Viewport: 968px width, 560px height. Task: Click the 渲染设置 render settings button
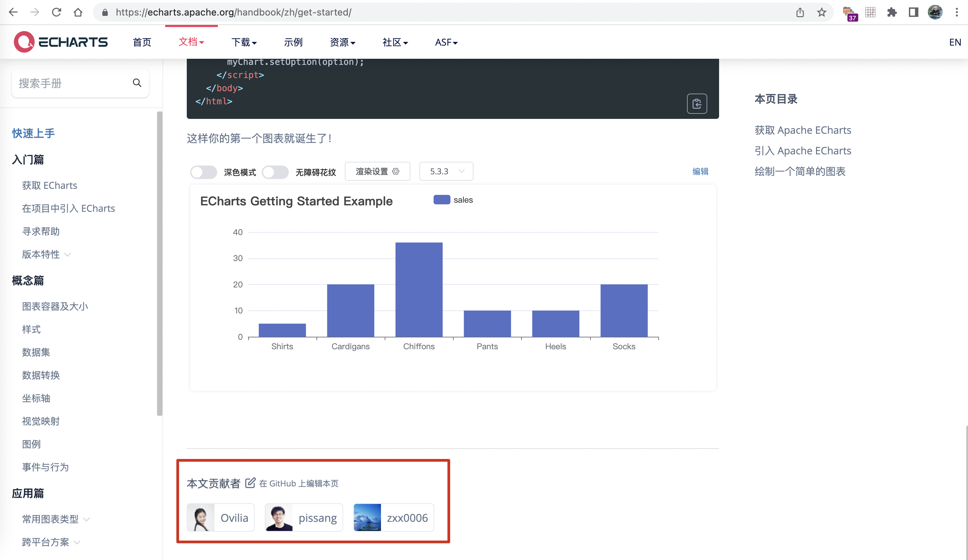point(377,171)
